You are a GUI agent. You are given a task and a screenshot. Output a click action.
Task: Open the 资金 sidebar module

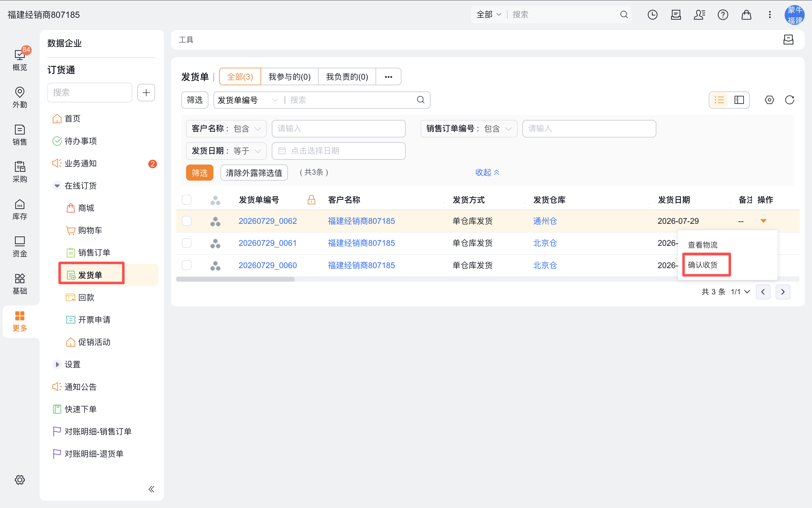[20, 247]
